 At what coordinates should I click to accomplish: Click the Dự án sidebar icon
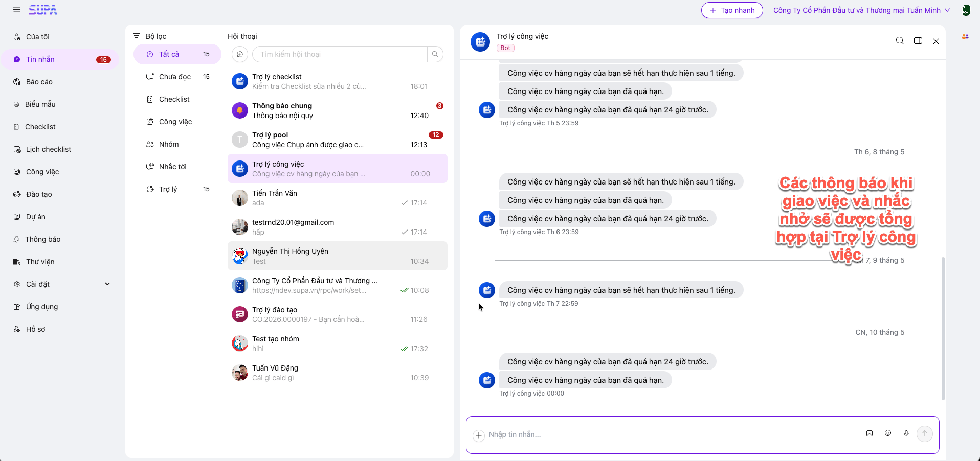tap(17, 217)
